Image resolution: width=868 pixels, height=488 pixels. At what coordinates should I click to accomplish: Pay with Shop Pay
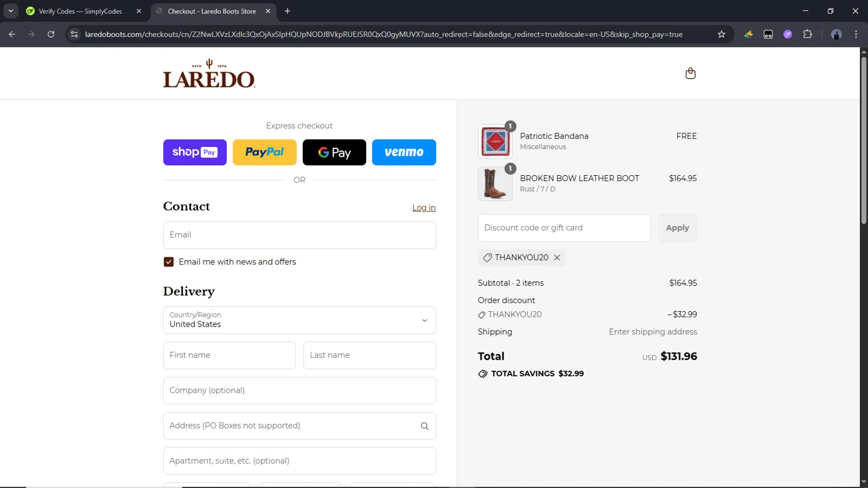point(195,153)
